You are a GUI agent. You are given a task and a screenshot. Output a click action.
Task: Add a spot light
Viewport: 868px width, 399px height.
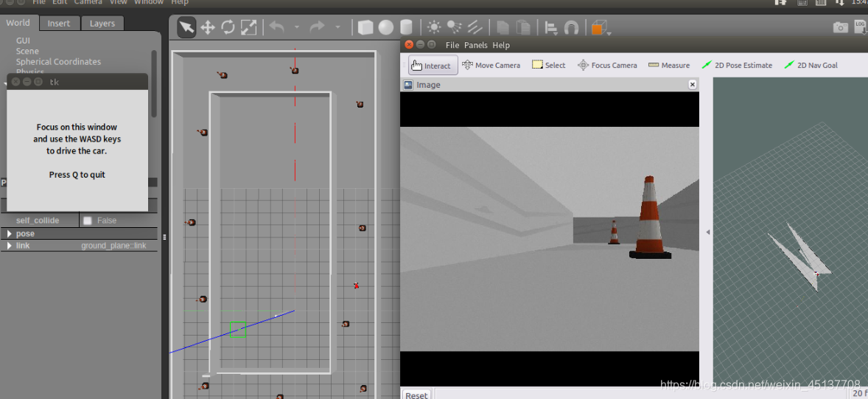click(x=454, y=27)
